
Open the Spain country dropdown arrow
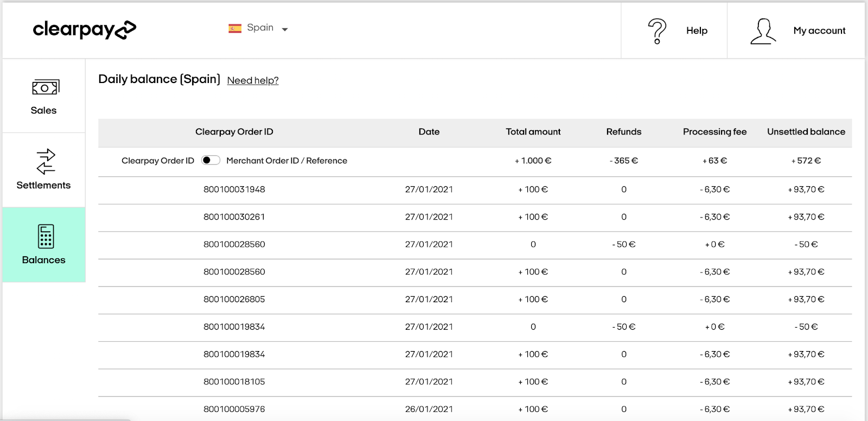(285, 29)
